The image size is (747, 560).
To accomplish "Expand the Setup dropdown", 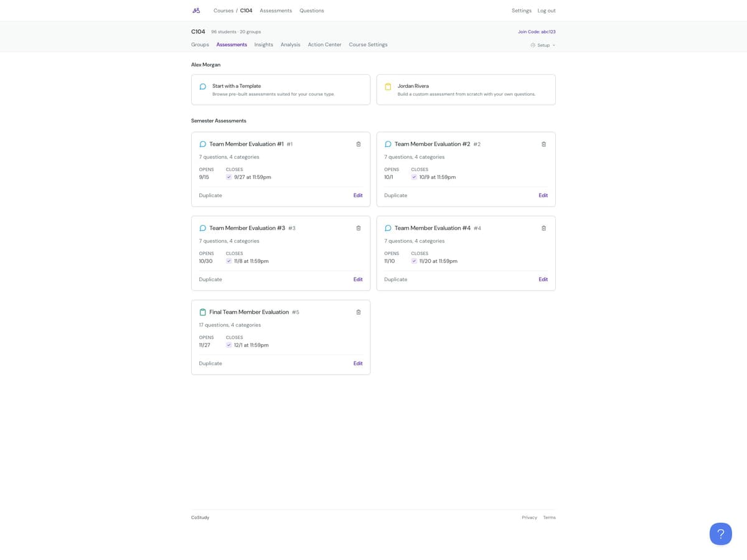I will (x=542, y=45).
